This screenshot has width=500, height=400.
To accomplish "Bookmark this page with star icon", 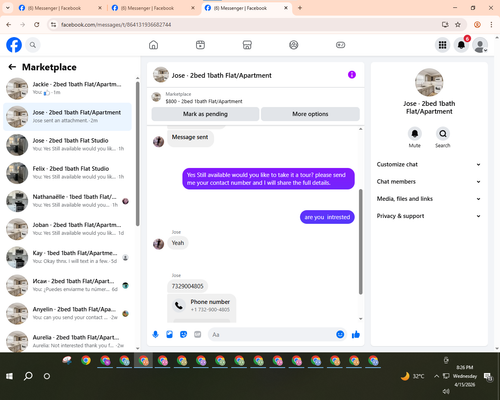I will [x=458, y=24].
